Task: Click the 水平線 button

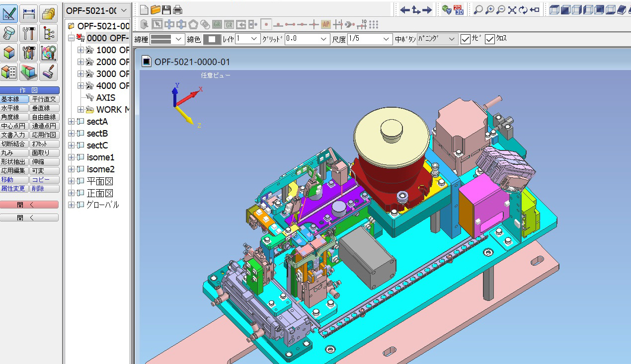Action: point(14,108)
